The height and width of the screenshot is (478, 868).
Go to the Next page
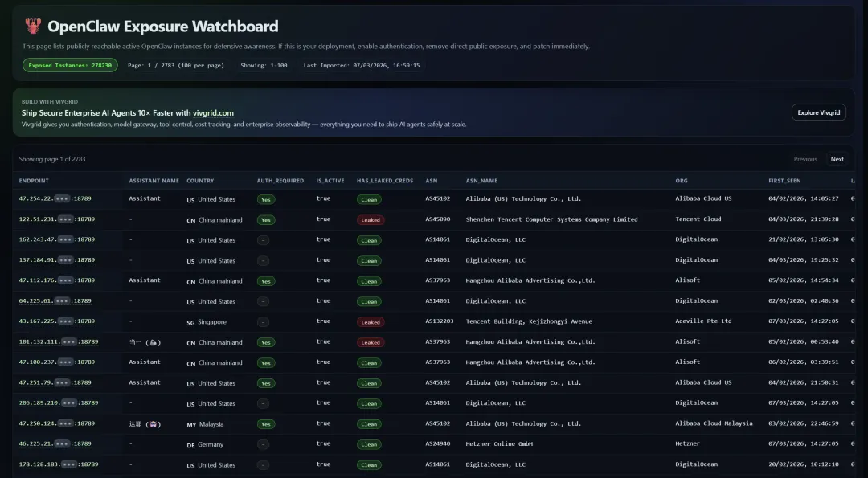837,159
